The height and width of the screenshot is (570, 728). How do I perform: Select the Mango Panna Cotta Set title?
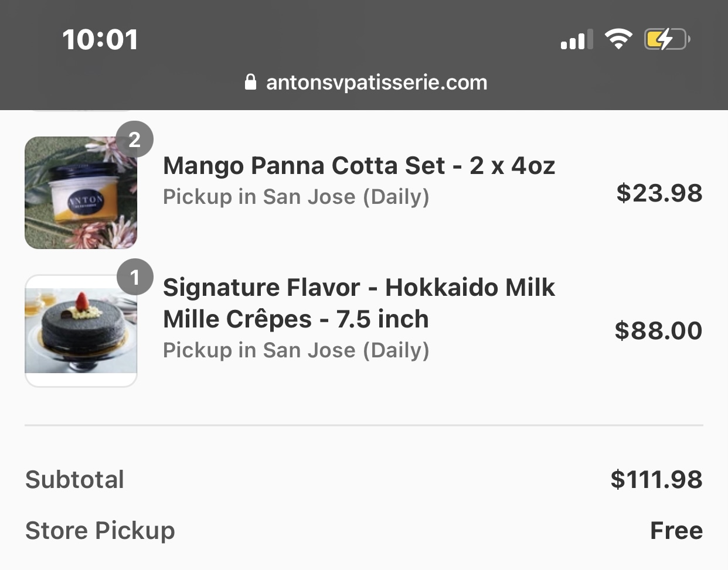tap(359, 166)
